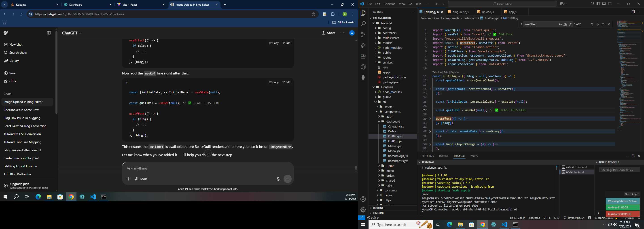This screenshot has height=229, width=644.
Task: Go to previous find match in editor
Action: [592, 24]
